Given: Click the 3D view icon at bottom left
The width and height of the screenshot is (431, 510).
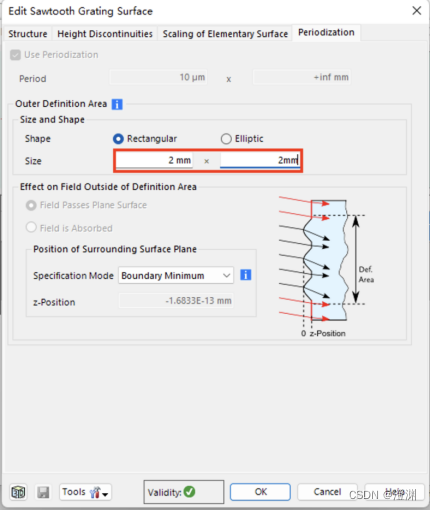Looking at the screenshot, I should pyautogui.click(x=18, y=492).
